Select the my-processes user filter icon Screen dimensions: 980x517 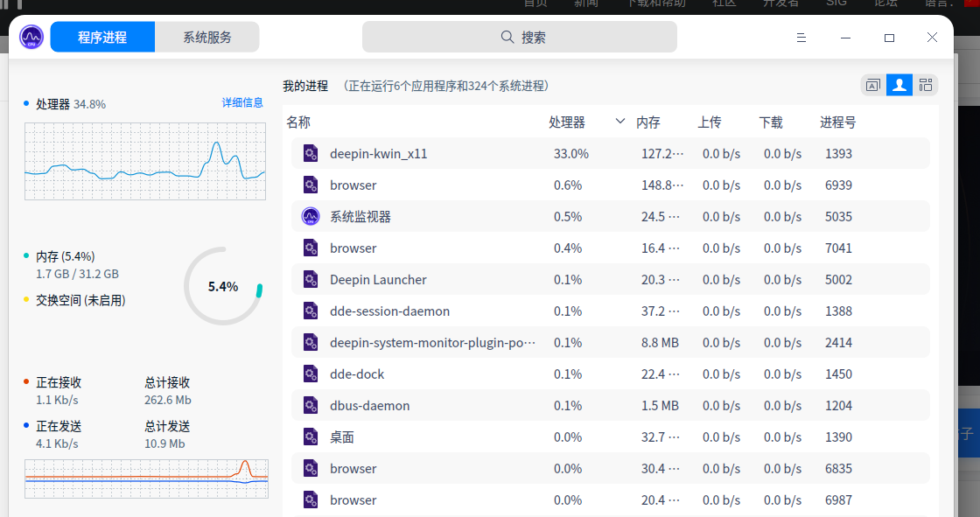pyautogui.click(x=899, y=85)
